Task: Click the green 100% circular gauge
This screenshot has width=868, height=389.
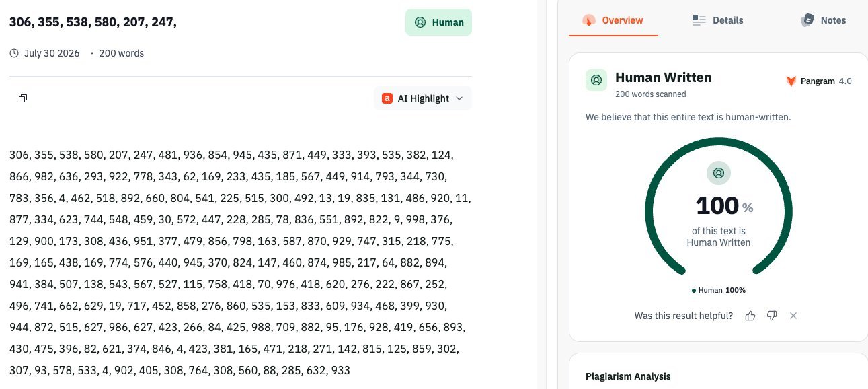Action: [x=718, y=206]
